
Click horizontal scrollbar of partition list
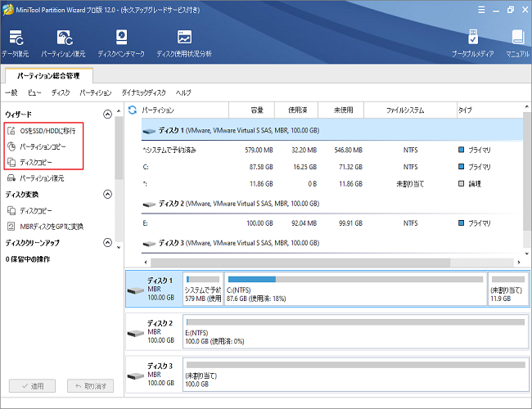300,263
